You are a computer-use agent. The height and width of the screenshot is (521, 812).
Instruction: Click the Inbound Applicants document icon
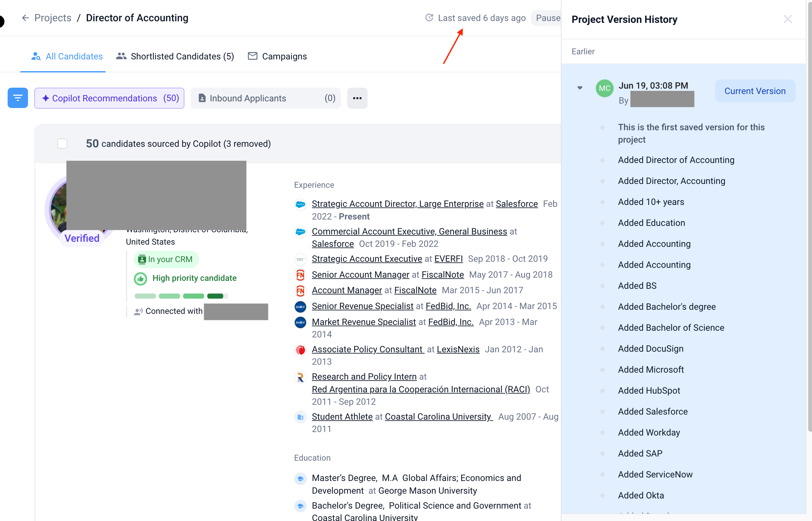click(202, 98)
